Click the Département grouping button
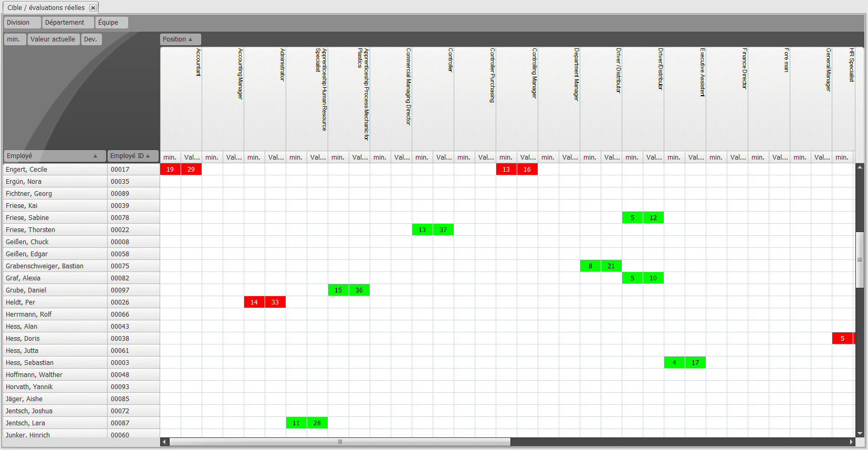 coord(68,23)
